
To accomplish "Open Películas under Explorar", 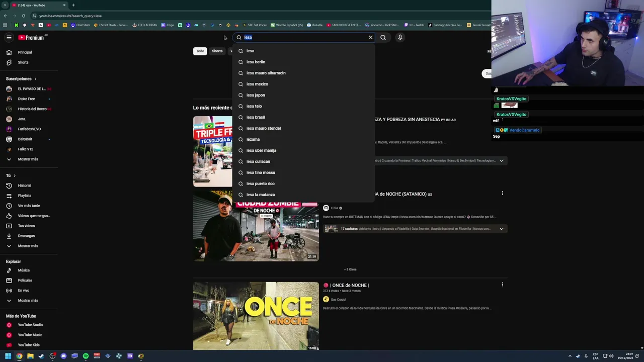I will 25,281.
